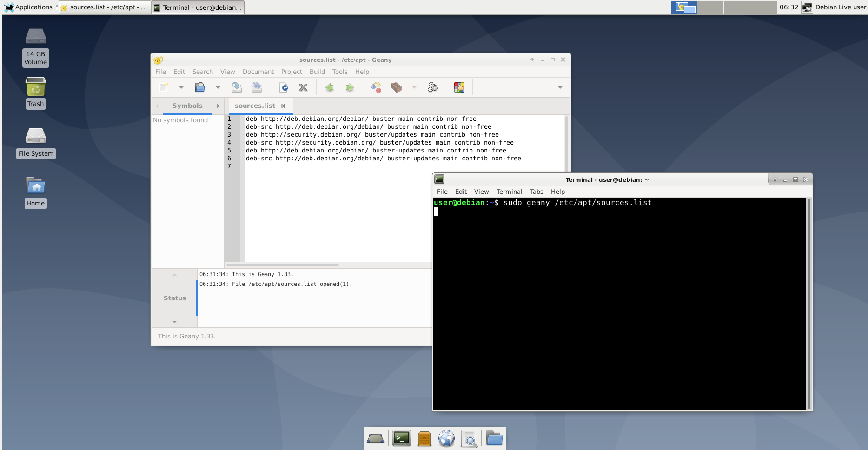
Task: Open Geany's Edit menu
Action: pyautogui.click(x=179, y=72)
